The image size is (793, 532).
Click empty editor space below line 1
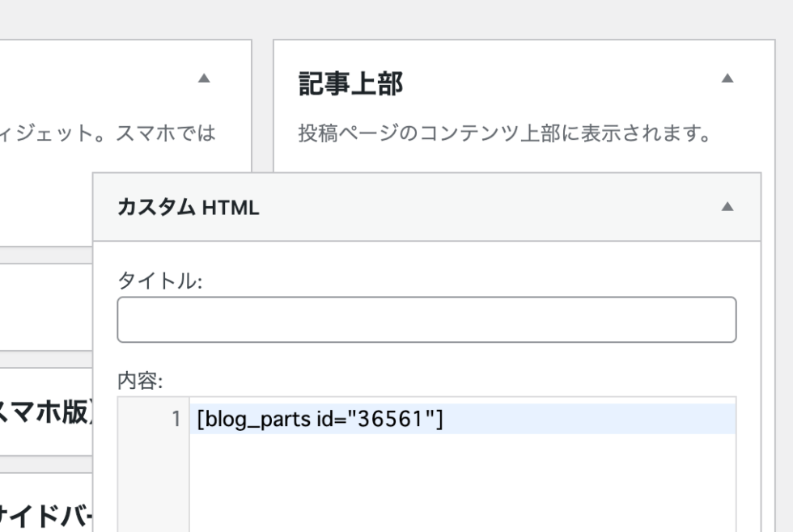[461, 481]
